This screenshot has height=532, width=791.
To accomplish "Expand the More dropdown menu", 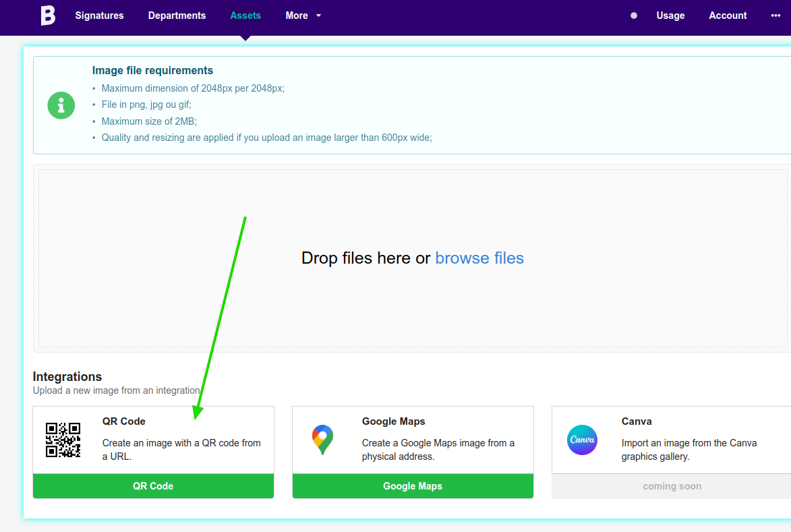I will click(303, 16).
